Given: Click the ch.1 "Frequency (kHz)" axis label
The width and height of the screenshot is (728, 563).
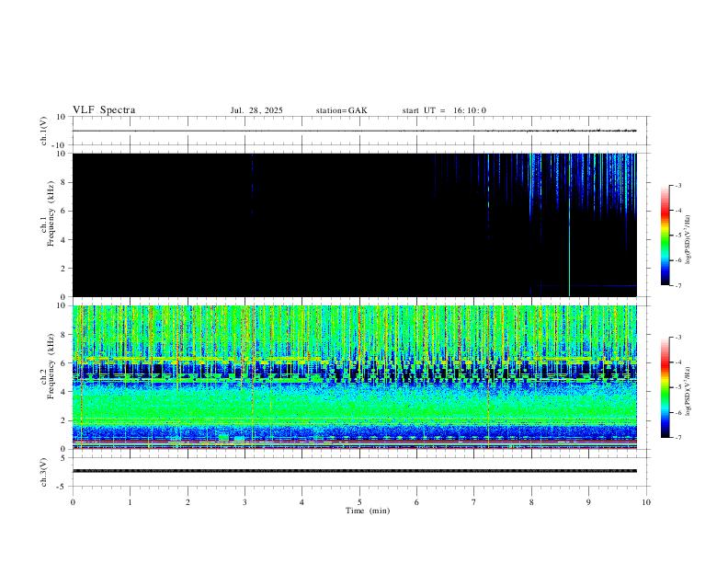Looking at the screenshot, I should click(51, 213).
